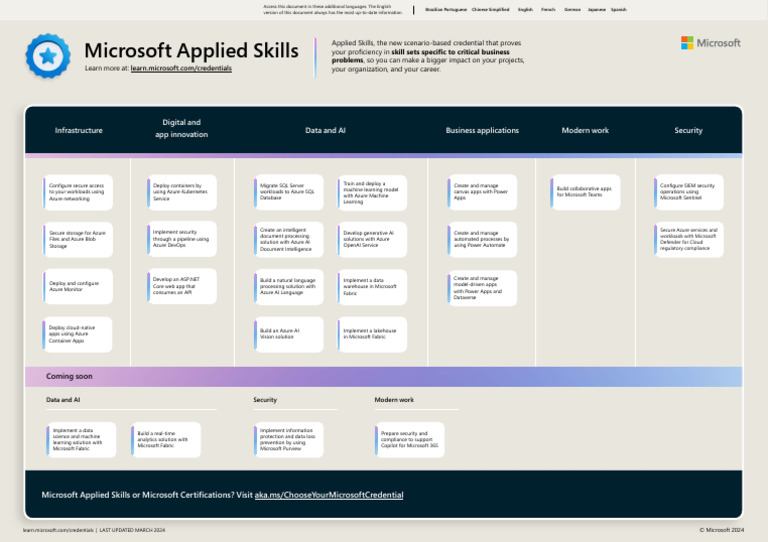Click the Microsoft logo
768x542 pixels.
710,43
